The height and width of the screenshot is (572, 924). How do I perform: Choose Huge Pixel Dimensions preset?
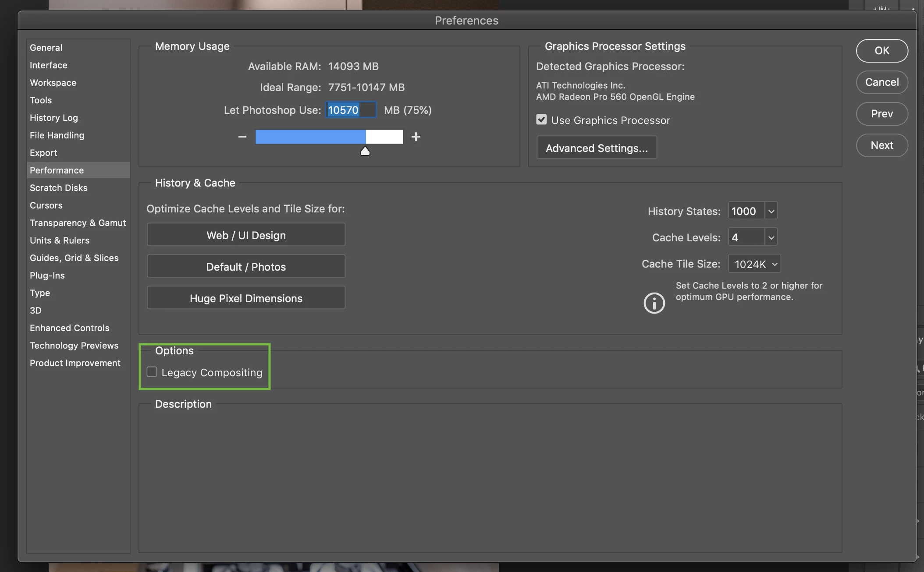tap(246, 298)
